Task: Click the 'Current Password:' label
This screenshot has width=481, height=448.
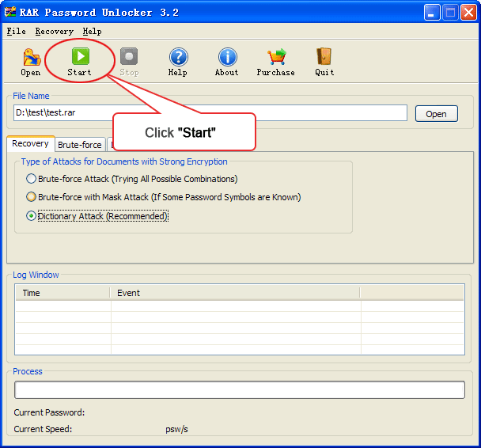Action: click(49, 412)
